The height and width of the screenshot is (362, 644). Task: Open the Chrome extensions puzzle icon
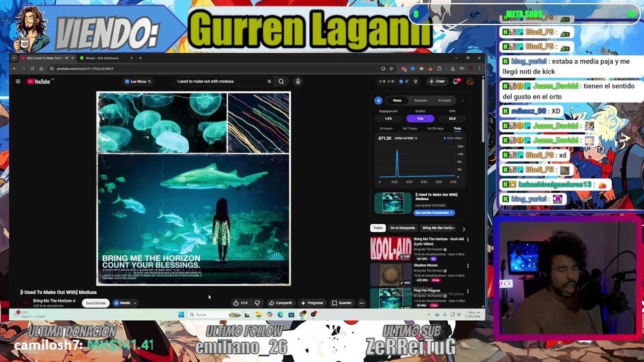click(439, 68)
